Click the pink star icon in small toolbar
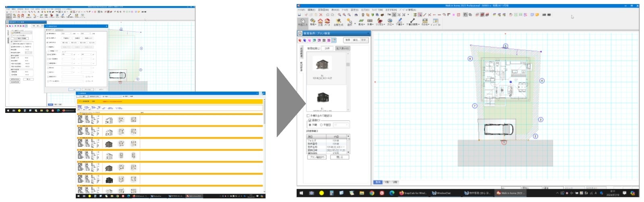The image size is (644, 202). point(453,15)
